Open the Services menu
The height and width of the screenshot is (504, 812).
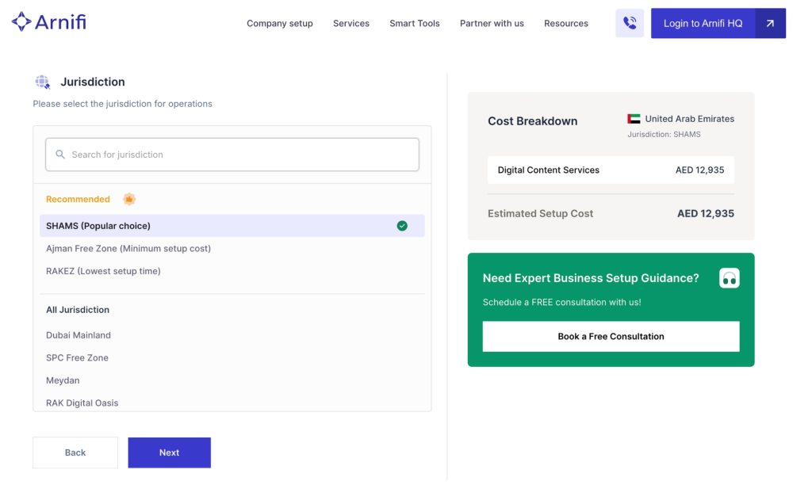coord(350,24)
